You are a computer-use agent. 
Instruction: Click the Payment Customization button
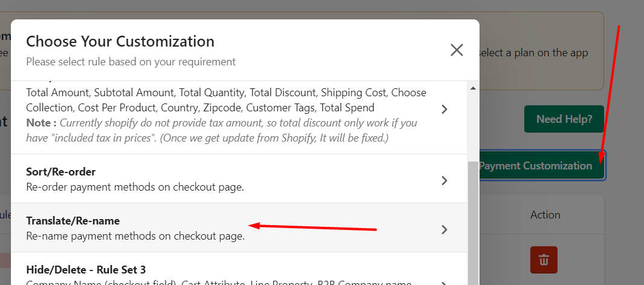[x=542, y=166]
